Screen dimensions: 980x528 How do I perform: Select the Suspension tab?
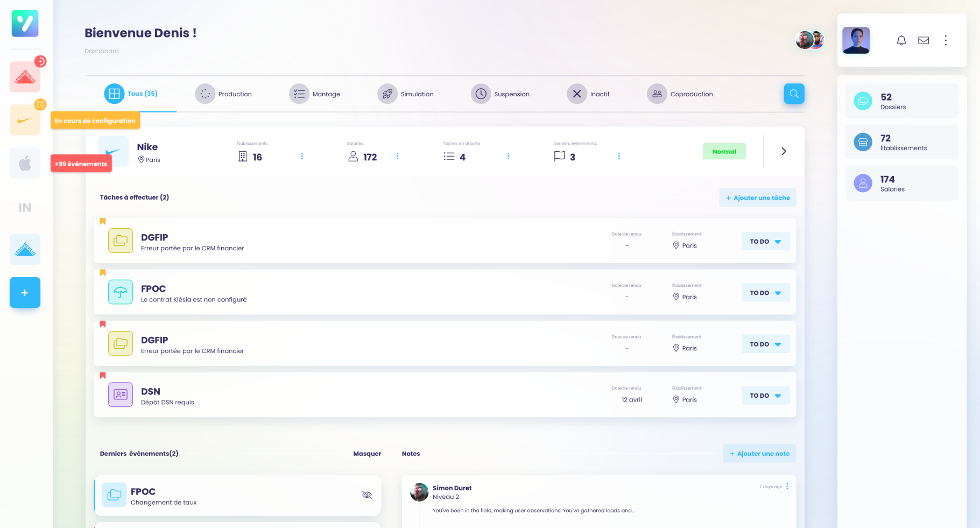pyautogui.click(x=500, y=94)
